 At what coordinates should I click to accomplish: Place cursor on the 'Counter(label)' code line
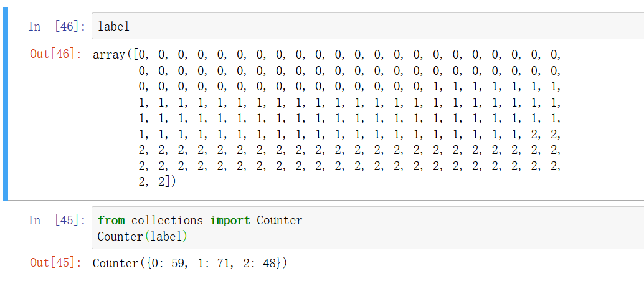coord(142,237)
